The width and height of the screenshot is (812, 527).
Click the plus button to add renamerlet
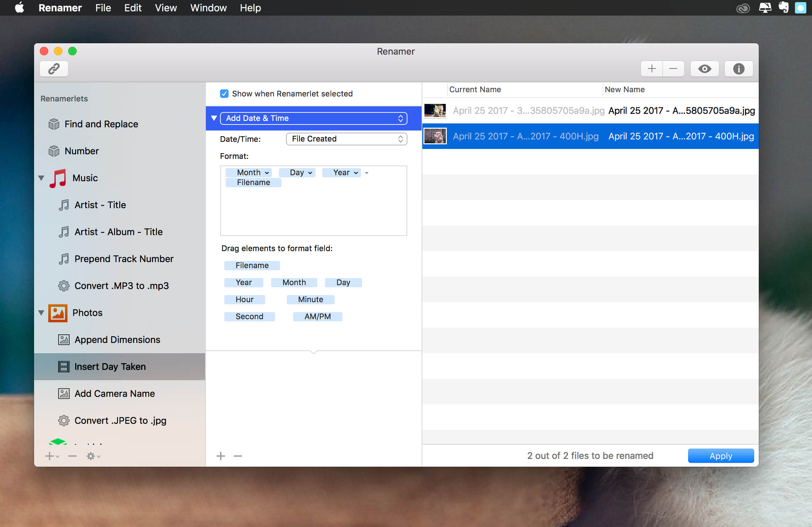pos(51,455)
